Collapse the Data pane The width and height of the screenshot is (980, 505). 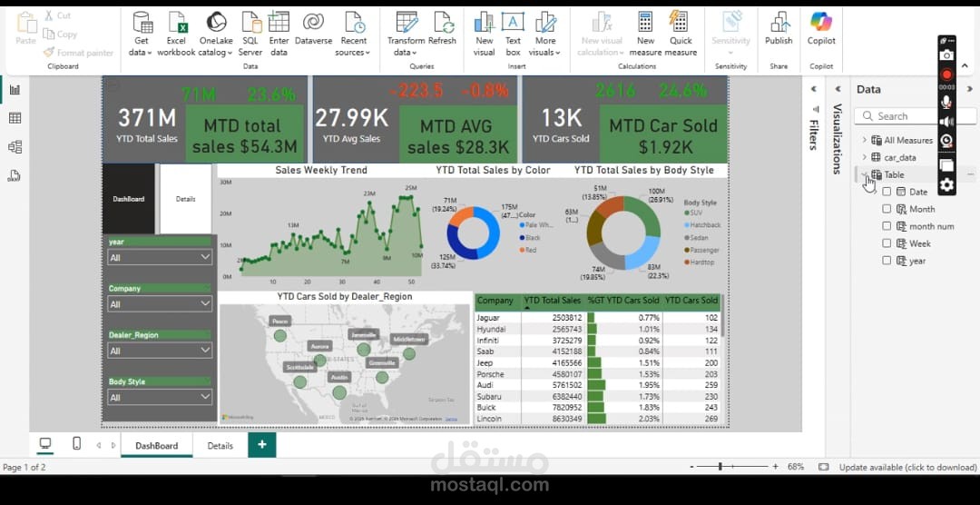(x=970, y=89)
